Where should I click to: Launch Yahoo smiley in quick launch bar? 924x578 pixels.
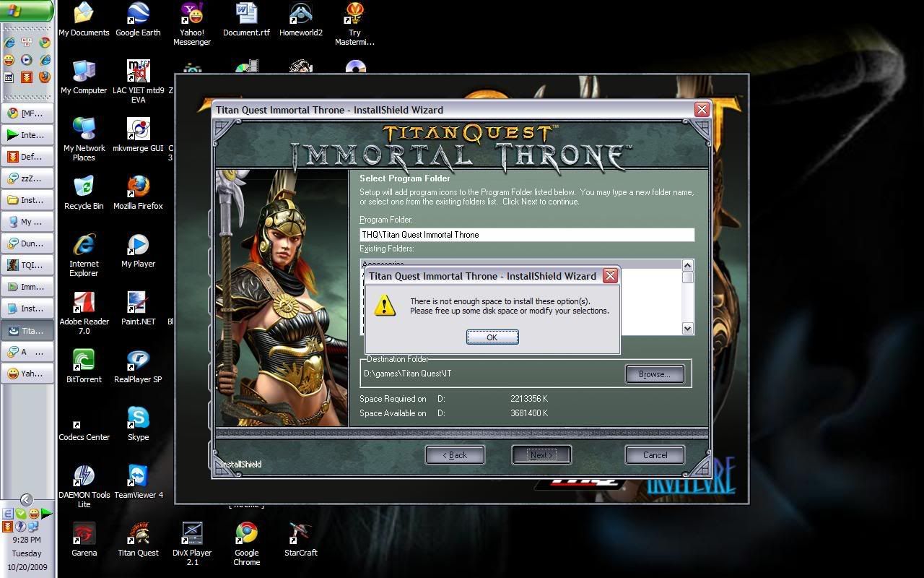9,60
